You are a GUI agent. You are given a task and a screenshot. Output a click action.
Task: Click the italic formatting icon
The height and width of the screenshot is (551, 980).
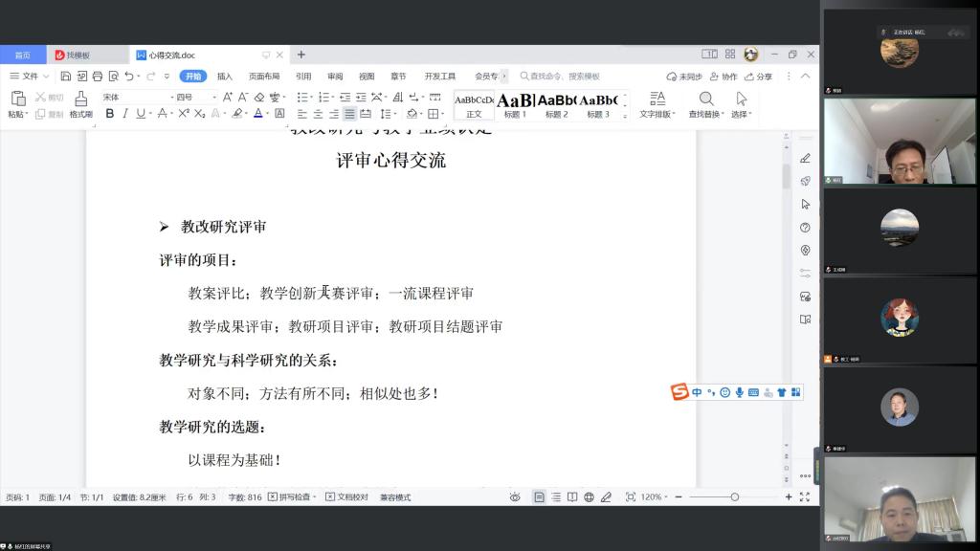125,114
